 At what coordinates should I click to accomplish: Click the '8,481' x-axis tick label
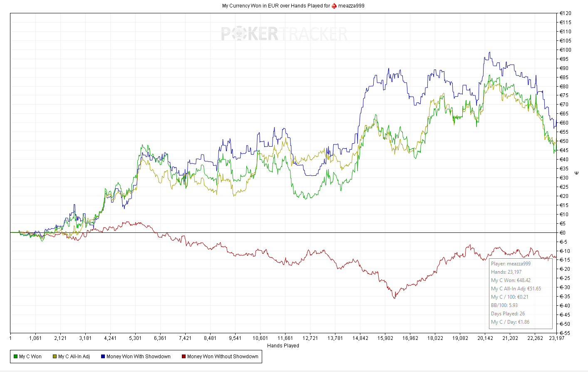pyautogui.click(x=210, y=338)
